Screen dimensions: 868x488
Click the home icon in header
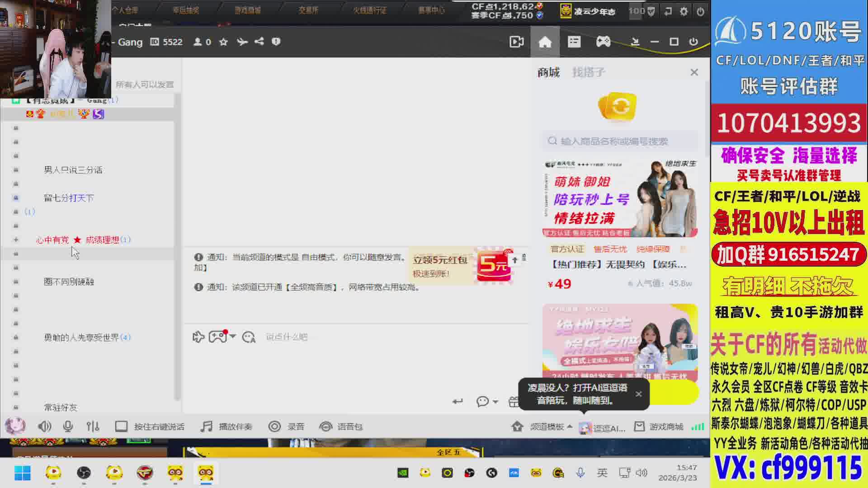545,42
